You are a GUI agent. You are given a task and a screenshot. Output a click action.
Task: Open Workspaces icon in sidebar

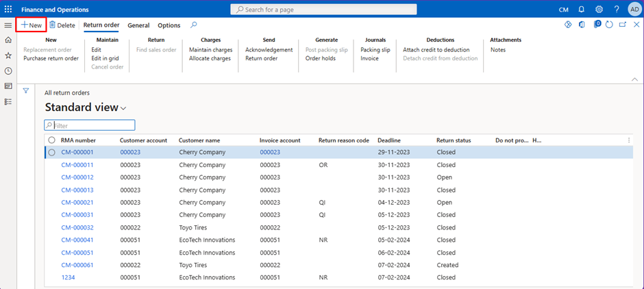point(8,86)
